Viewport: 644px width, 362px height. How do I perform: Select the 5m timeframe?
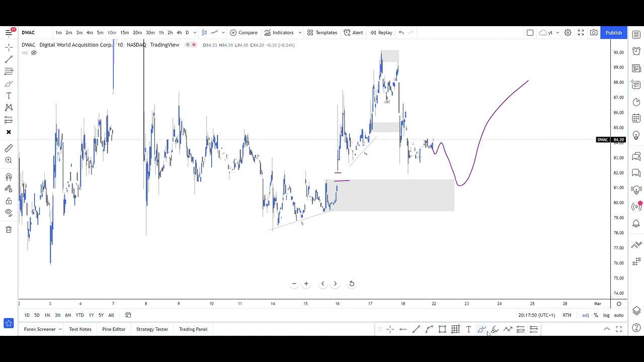tap(100, 33)
